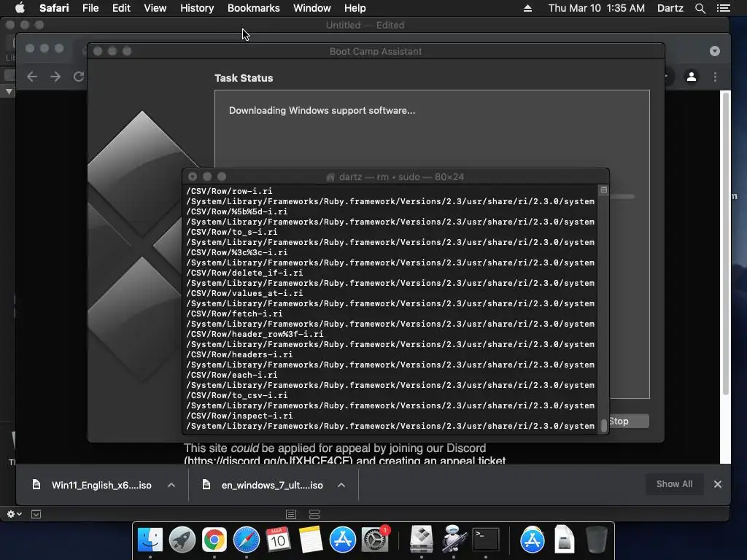747x560 pixels.
Task: Open Google Chrome from the Dock
Action: pos(214,540)
